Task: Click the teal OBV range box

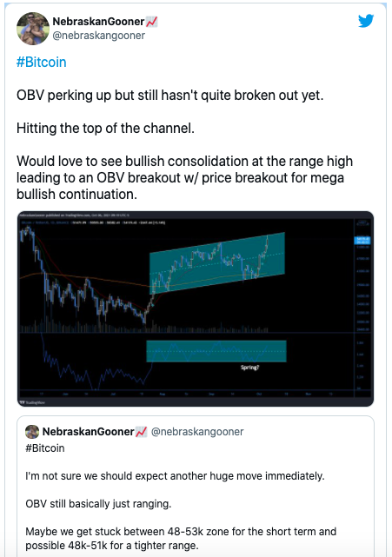Action: [216, 351]
